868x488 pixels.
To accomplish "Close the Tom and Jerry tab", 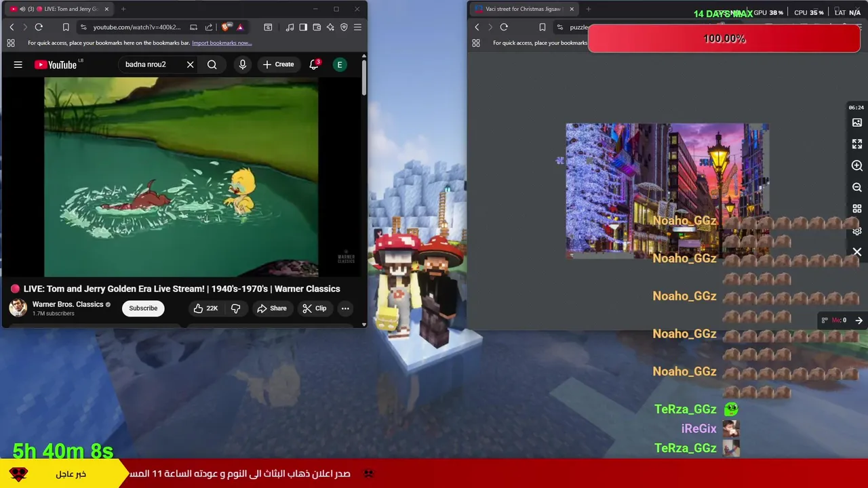I will tap(106, 9).
